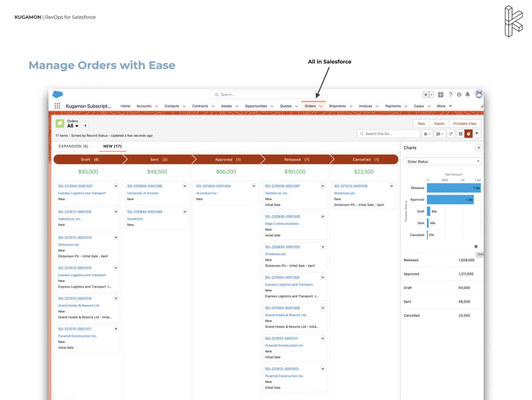
Task: Open Salesforce Help with the question mark icon
Action: coord(450,94)
